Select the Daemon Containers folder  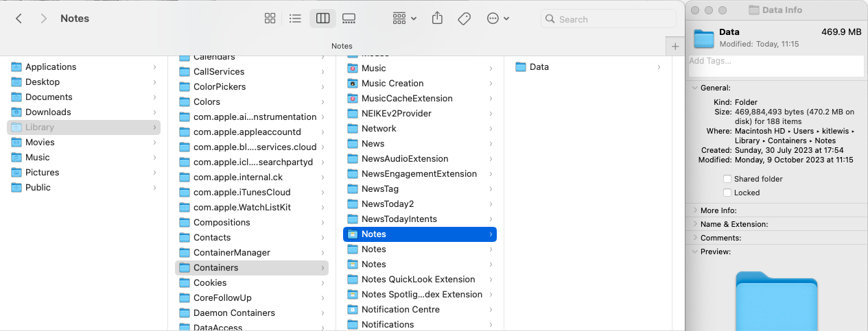(252, 312)
